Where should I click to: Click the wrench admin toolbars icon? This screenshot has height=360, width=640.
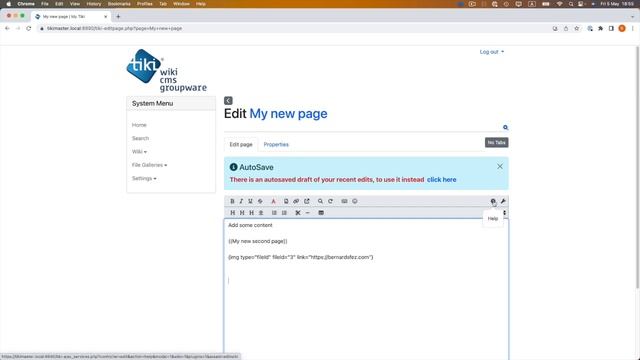pyautogui.click(x=503, y=201)
